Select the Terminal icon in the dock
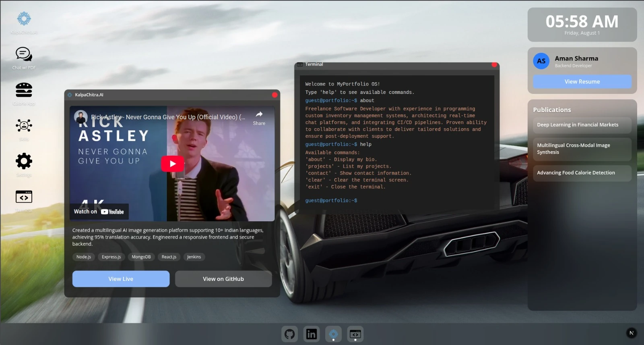 coord(355,334)
